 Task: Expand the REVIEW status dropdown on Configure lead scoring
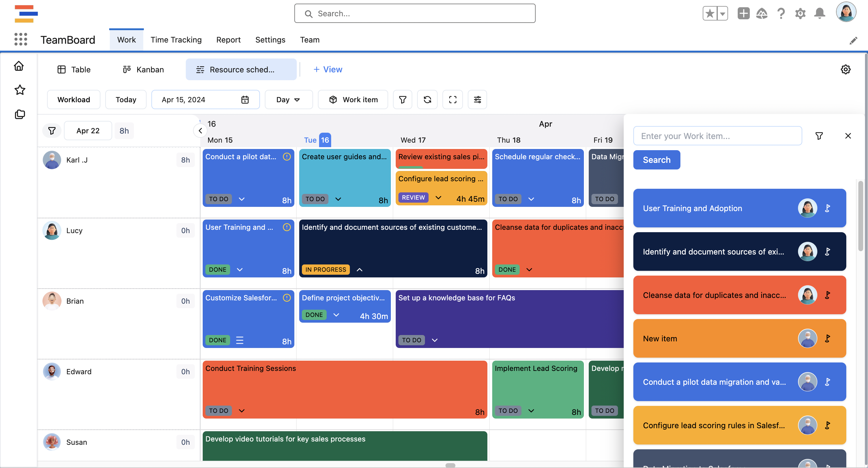(438, 198)
